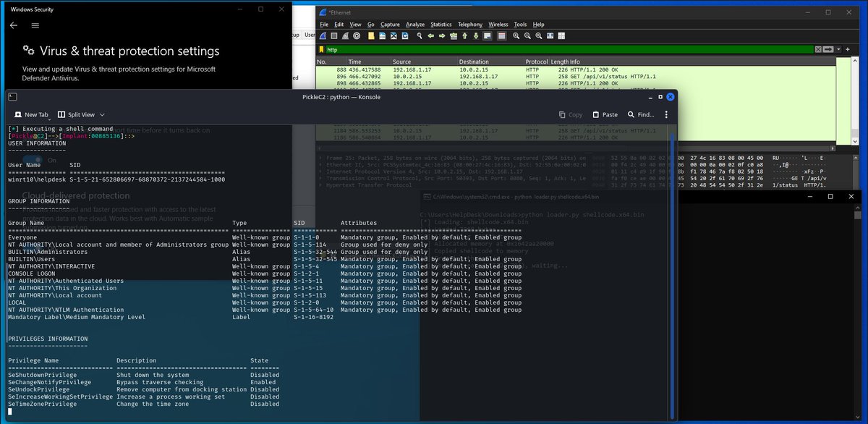Open the Wireshark Capture menu

click(390, 24)
